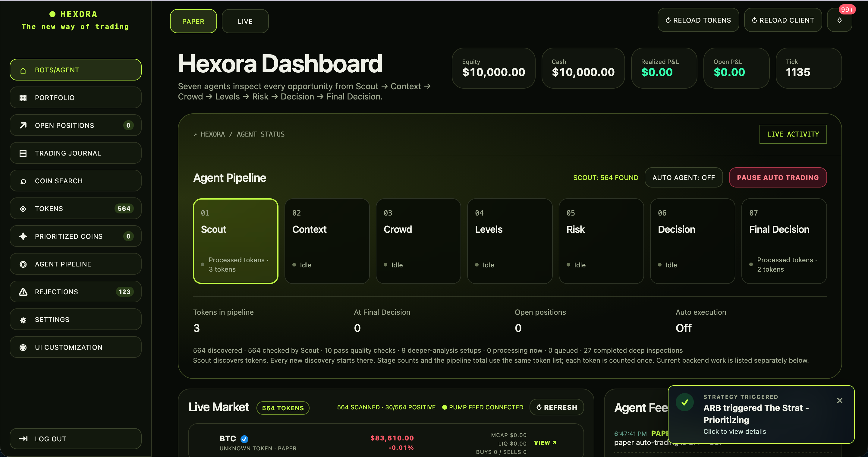Click the Open P&L $0.00 card

click(x=736, y=68)
